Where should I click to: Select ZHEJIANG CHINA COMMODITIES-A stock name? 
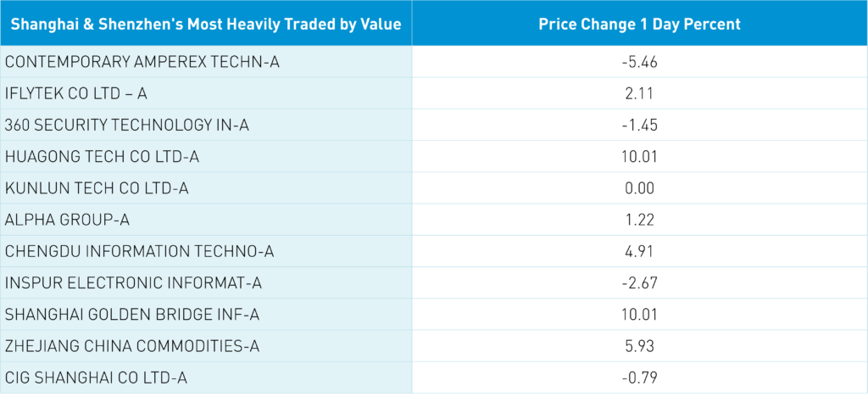click(x=131, y=346)
